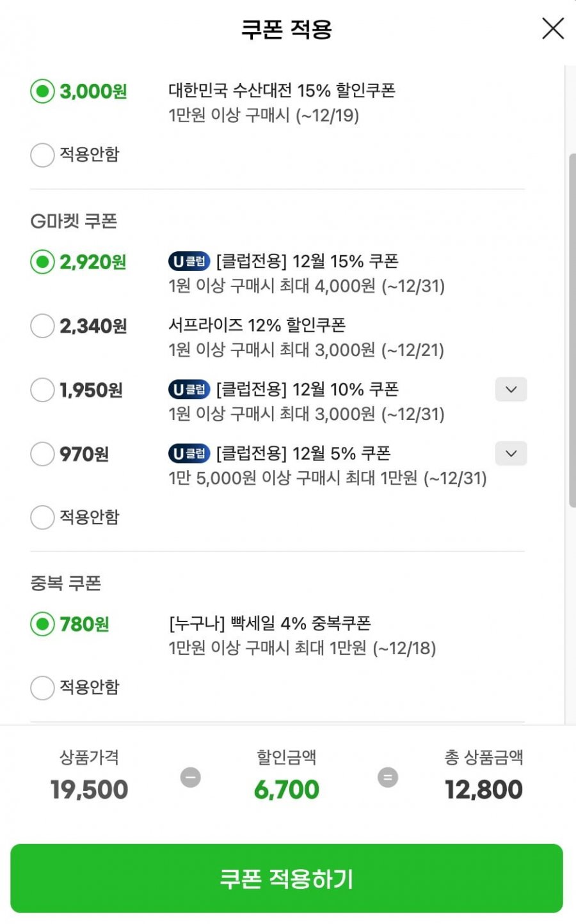This screenshot has width=576, height=924.
Task: Click the minus icon beside 할인금액
Action: coord(190,778)
